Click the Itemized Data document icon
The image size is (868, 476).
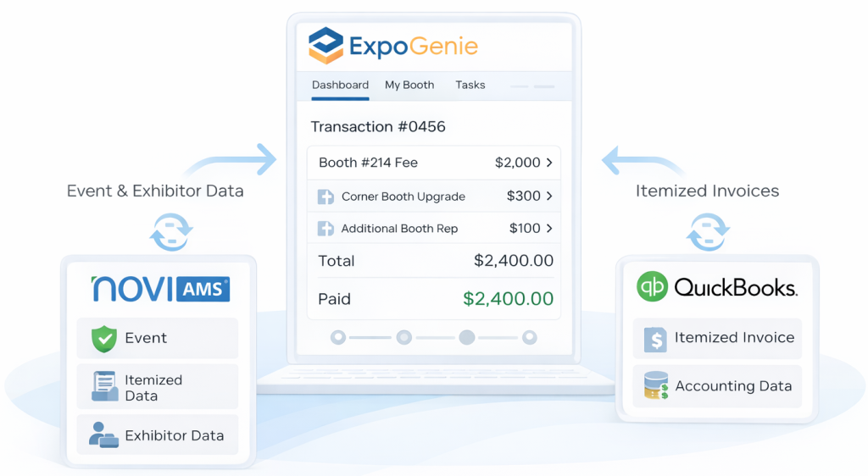[104, 387]
